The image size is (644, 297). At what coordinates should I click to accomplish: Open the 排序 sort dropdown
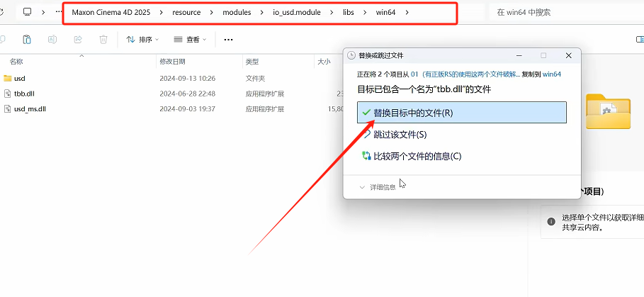142,40
